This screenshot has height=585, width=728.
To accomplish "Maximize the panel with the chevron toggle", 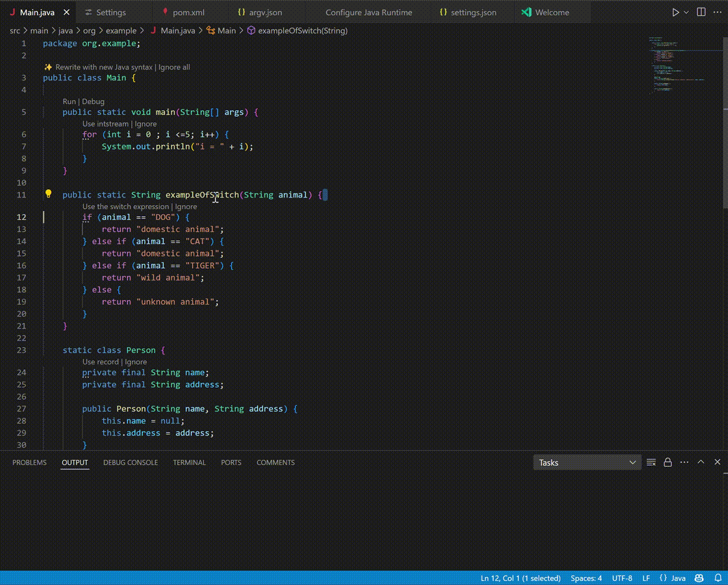I will click(701, 462).
